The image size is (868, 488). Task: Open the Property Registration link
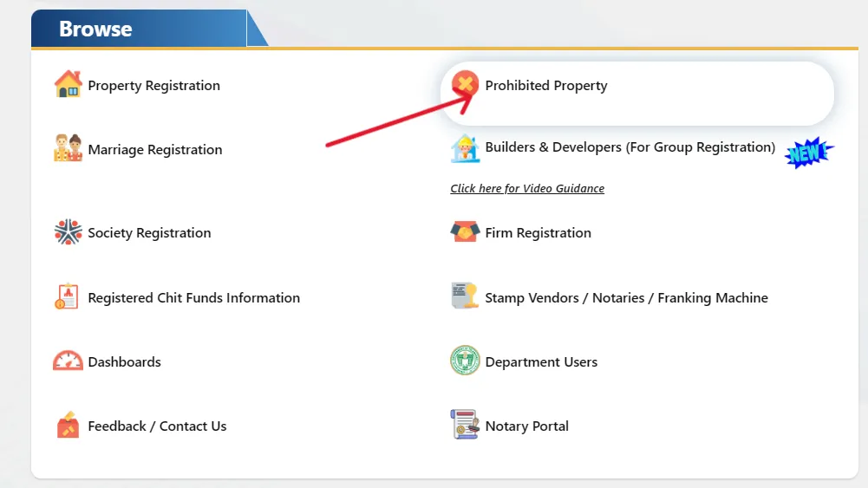(x=153, y=86)
